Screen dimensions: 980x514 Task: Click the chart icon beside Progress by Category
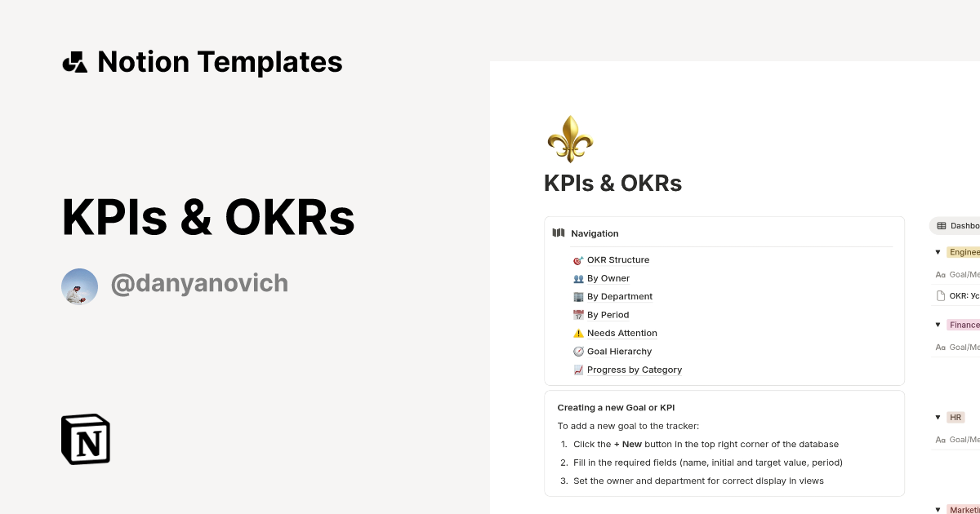pyautogui.click(x=579, y=369)
